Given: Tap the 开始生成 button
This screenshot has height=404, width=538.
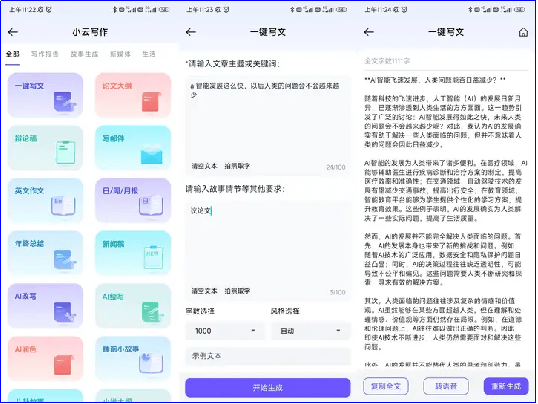Looking at the screenshot, I should (268, 388).
